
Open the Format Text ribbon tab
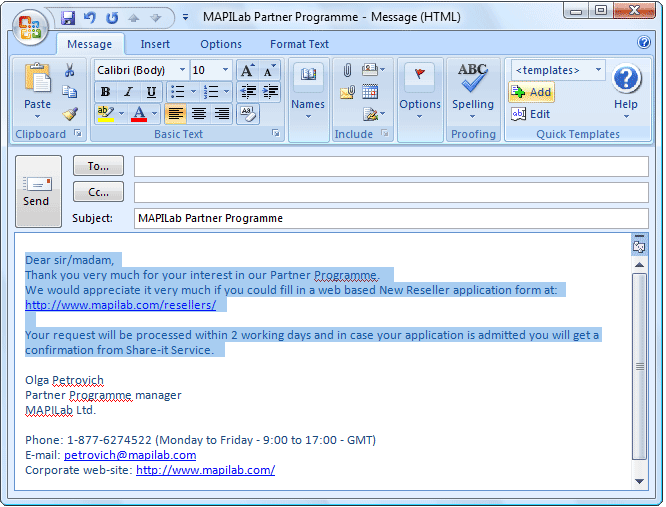click(x=299, y=44)
